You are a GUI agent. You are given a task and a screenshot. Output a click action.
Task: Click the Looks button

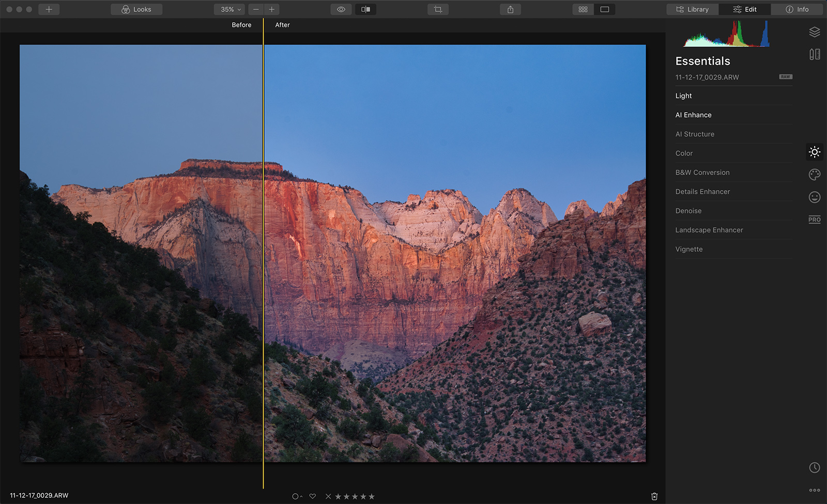coord(136,9)
